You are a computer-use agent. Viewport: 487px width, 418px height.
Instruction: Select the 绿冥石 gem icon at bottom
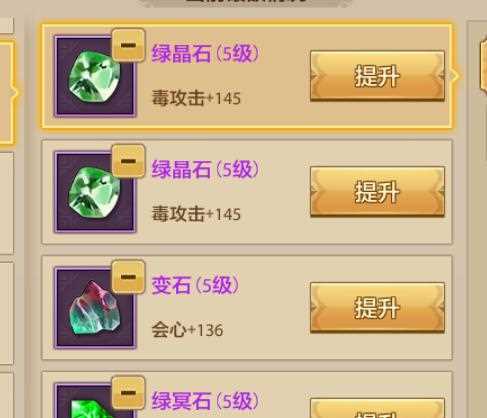point(95,400)
